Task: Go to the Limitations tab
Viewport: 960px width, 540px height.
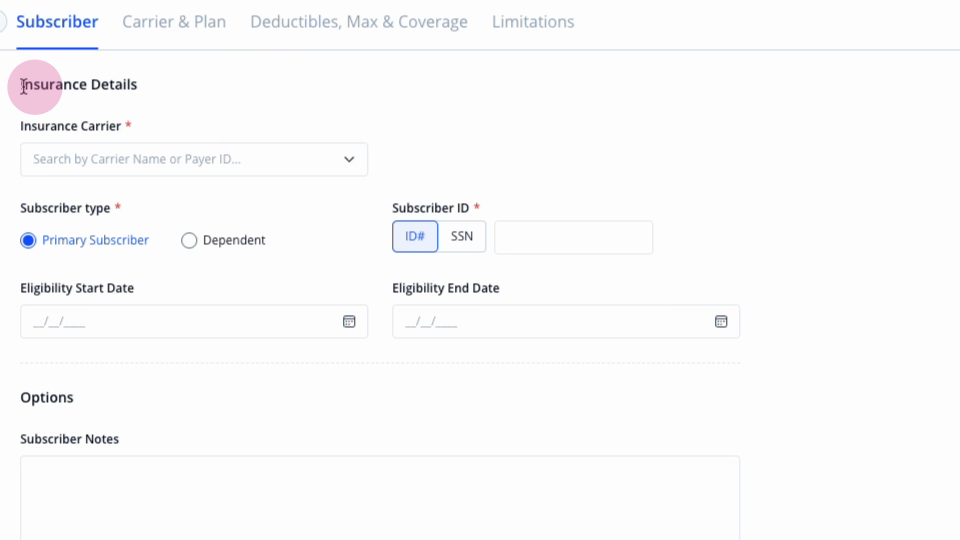Action: 533,21
